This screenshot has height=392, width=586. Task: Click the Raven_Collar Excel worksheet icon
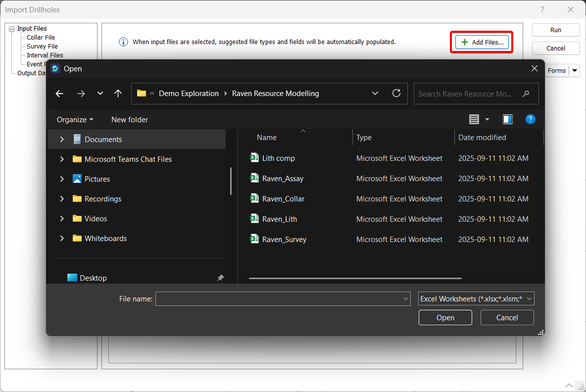point(254,198)
